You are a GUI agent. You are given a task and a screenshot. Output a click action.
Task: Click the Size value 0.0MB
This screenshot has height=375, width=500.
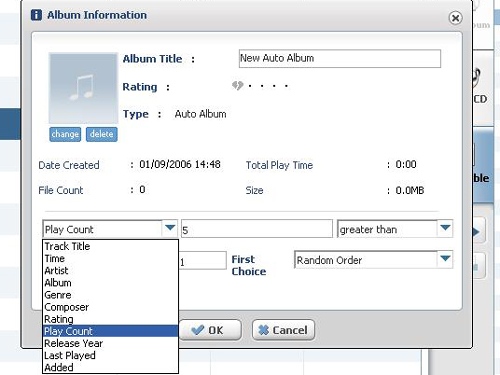pos(410,190)
